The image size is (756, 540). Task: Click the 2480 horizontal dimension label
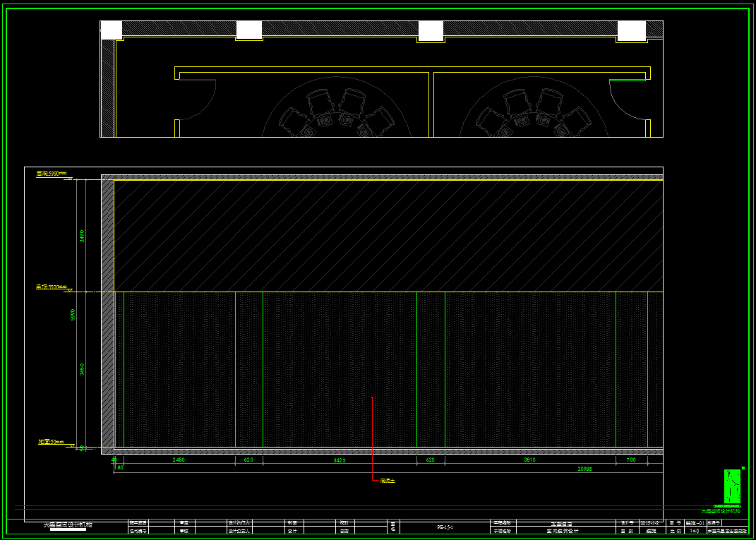(179, 460)
